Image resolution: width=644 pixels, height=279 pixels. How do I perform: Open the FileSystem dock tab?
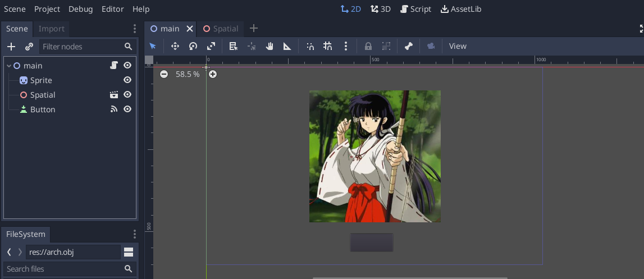pyautogui.click(x=25, y=234)
